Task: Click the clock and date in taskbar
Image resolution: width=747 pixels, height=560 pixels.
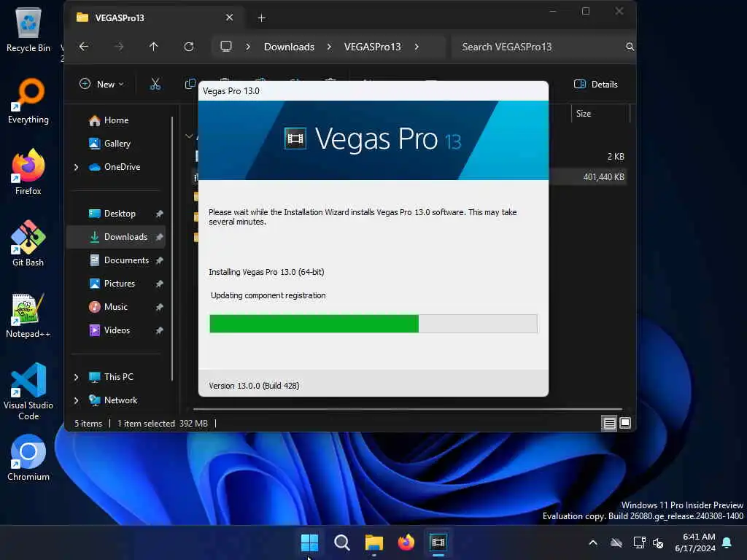Action: click(x=695, y=542)
